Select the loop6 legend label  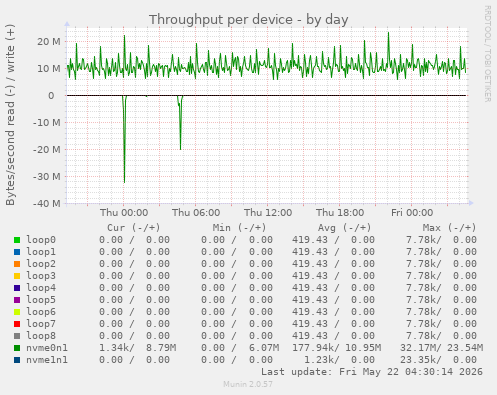(41, 312)
